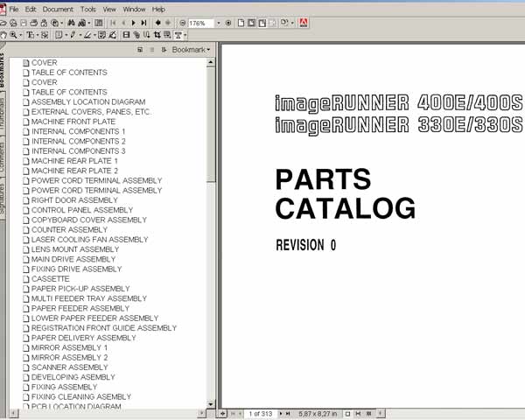Click the zoom percentage field showing 176%

[201, 23]
